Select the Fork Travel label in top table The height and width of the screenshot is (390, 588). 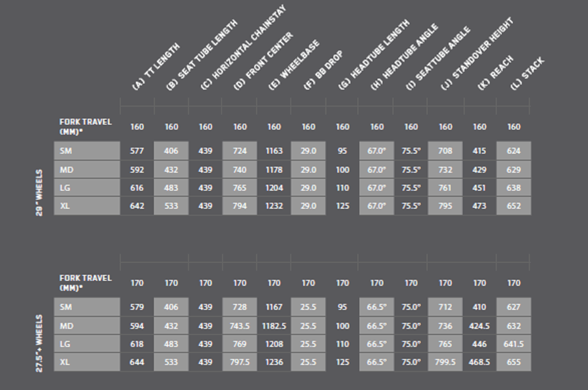click(x=86, y=127)
